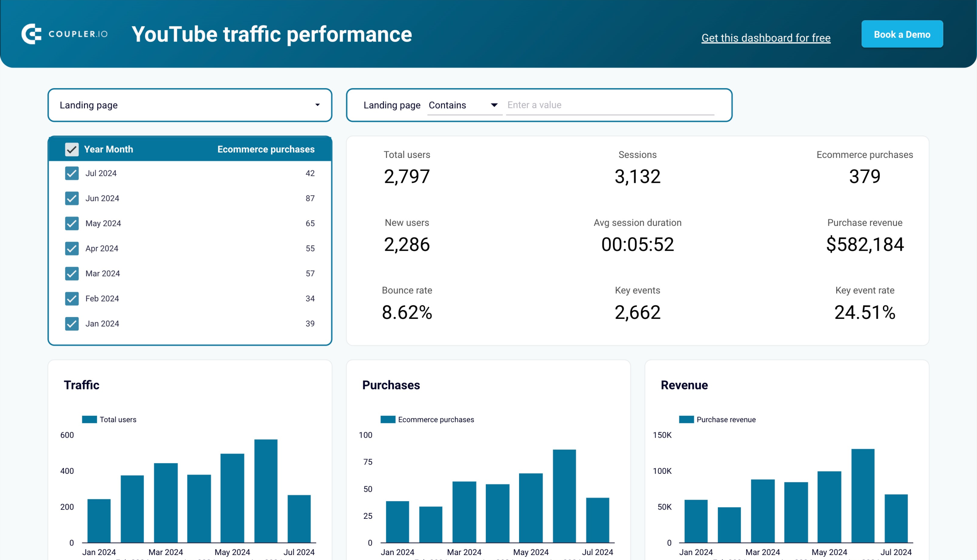Toggle Jan 2024 month checkbox
Screen dimensions: 977x560
[72, 323]
